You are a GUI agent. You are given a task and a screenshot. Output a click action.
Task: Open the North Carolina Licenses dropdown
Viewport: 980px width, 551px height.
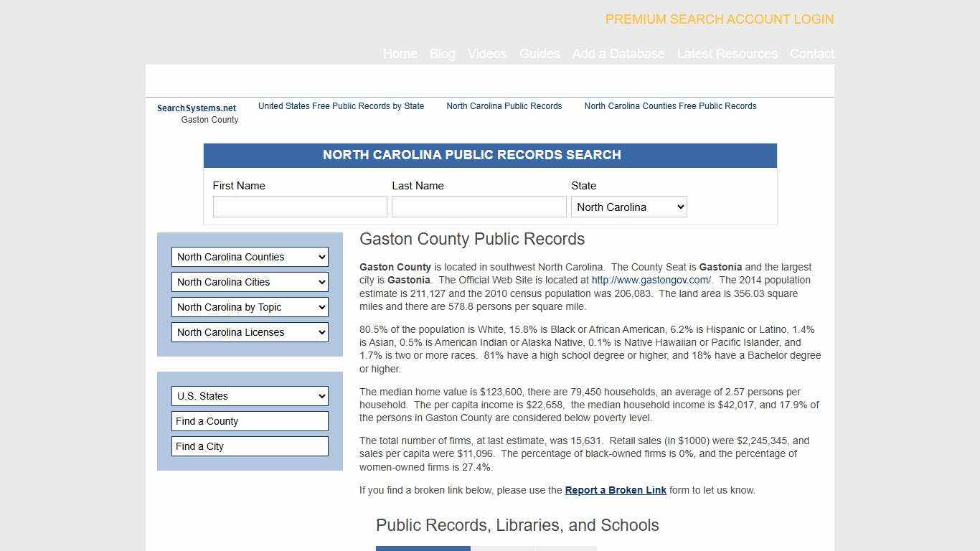250,331
